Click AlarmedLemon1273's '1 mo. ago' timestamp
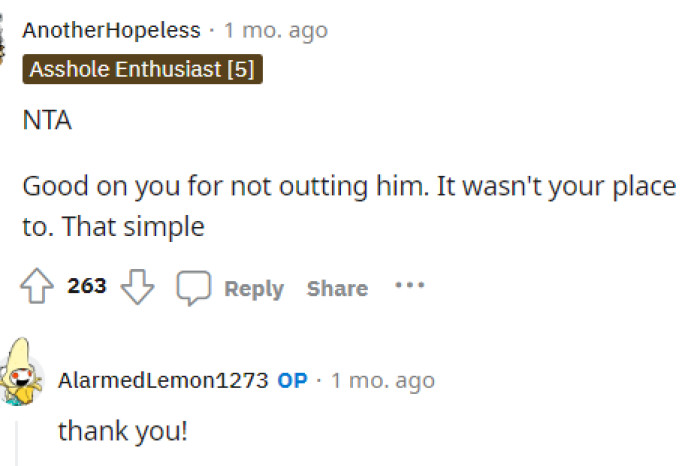Image resolution: width=700 pixels, height=466 pixels. pyautogui.click(x=383, y=381)
